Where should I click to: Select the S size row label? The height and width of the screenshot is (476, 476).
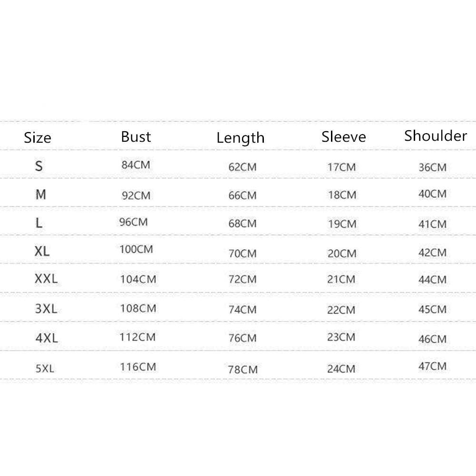click(39, 166)
